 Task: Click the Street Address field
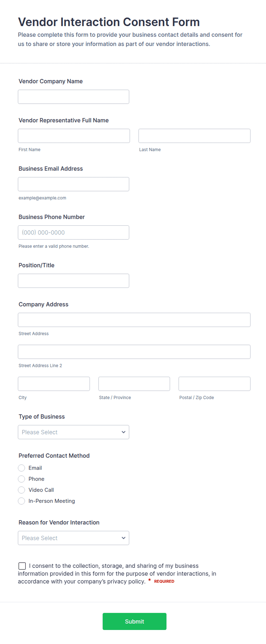tap(134, 320)
